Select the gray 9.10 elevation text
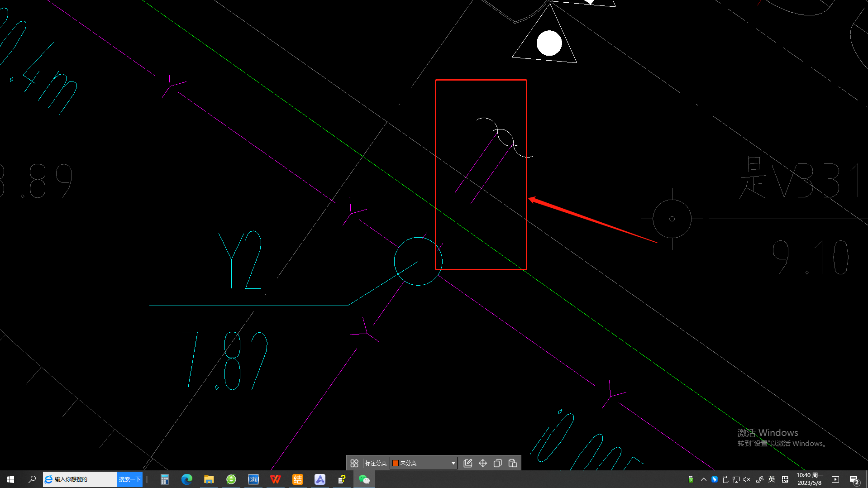Image resolution: width=868 pixels, height=488 pixels. tap(810, 257)
